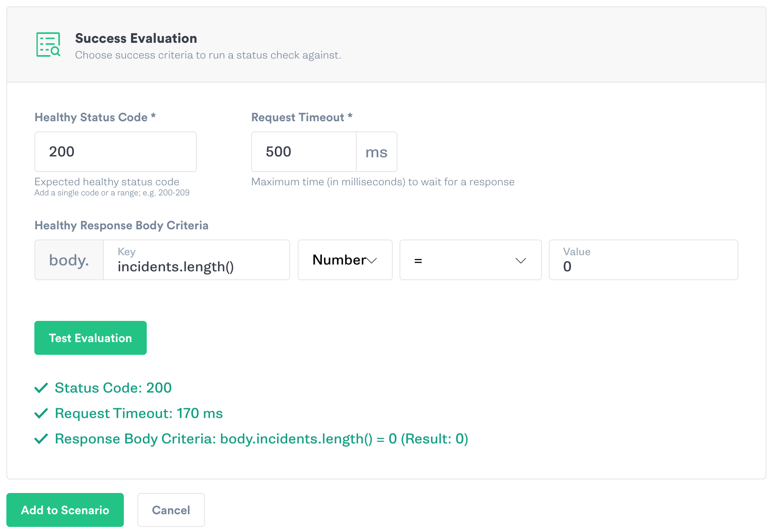Open the '=' comparison operator dropdown
Image resolution: width=777 pixels, height=532 pixels.
[x=470, y=260]
